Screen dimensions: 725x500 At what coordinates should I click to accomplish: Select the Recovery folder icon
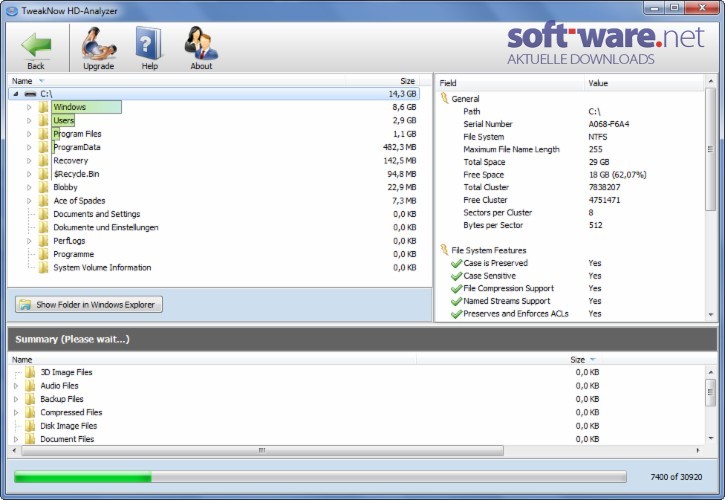[x=43, y=160]
